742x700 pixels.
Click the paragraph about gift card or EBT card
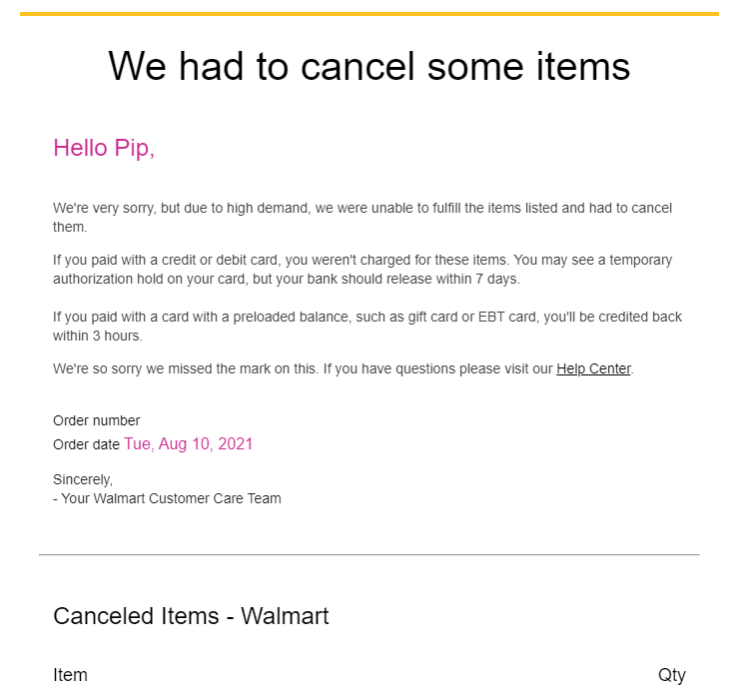click(368, 327)
